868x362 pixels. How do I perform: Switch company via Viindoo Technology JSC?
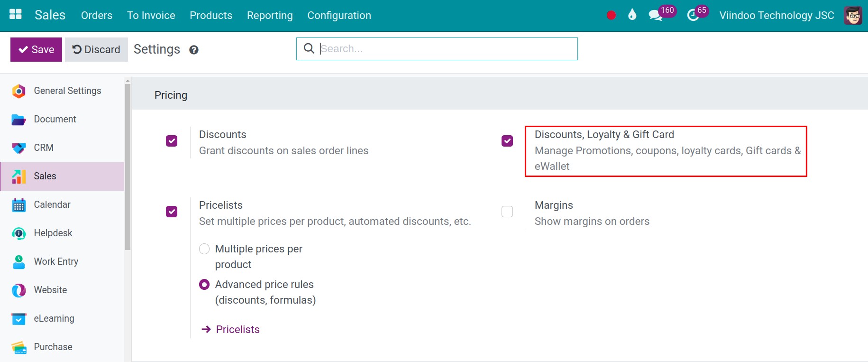tap(777, 15)
